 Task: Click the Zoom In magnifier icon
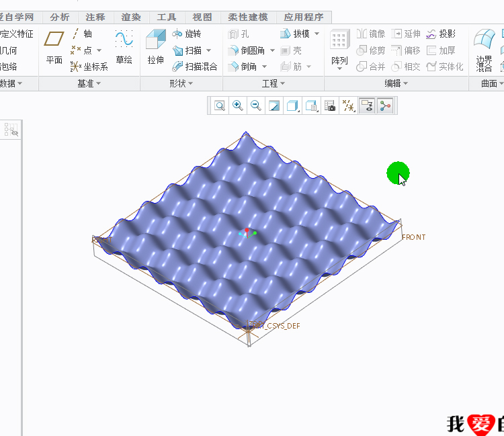[x=238, y=105]
